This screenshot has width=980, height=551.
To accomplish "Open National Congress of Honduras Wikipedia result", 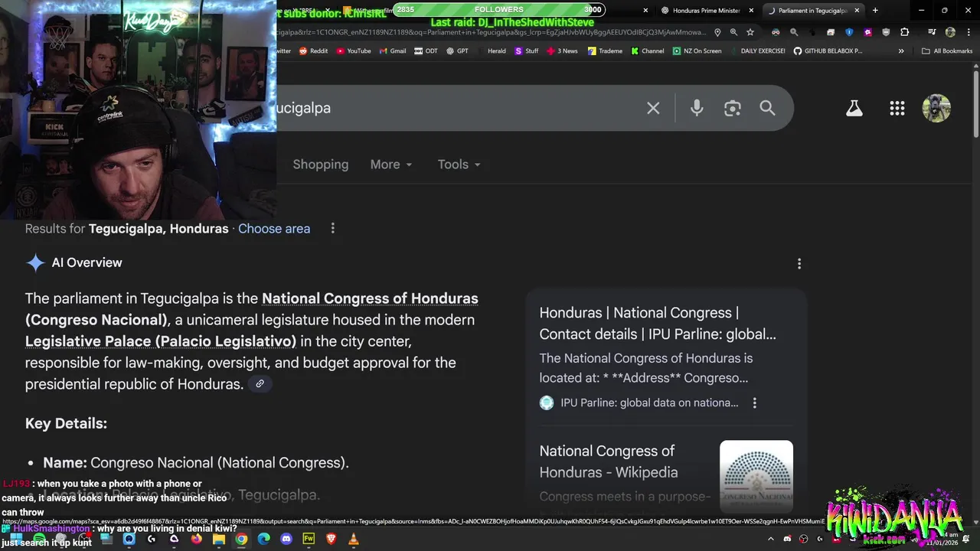I will coord(608,461).
